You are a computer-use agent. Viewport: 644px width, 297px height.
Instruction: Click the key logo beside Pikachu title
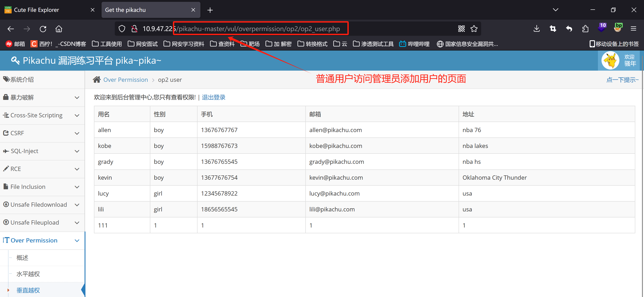[15, 60]
